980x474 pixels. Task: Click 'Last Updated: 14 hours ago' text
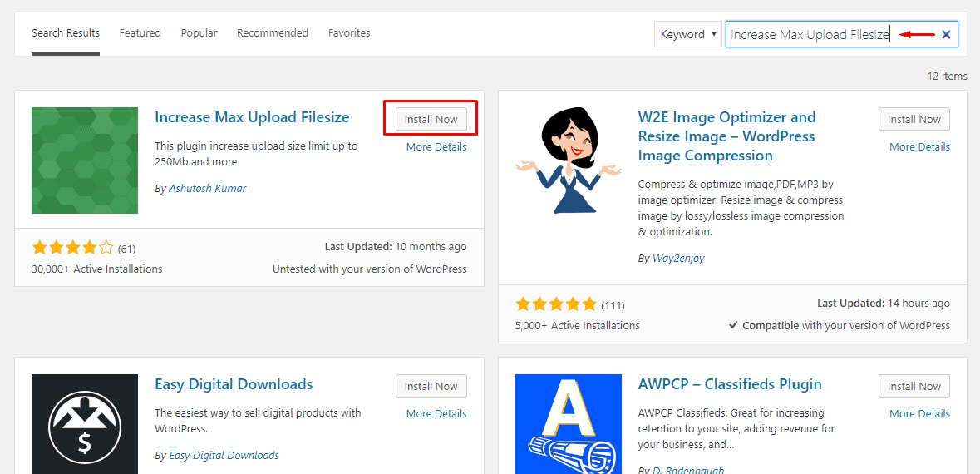884,303
